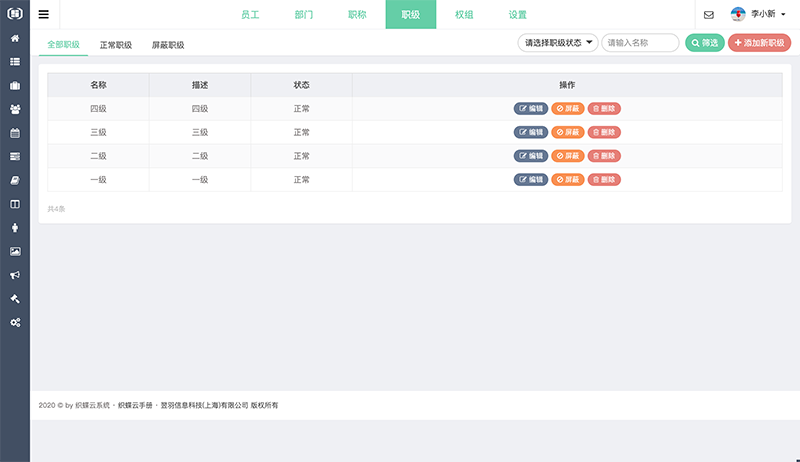
Task: Focus the 请输入名称 search field
Action: tap(640, 43)
